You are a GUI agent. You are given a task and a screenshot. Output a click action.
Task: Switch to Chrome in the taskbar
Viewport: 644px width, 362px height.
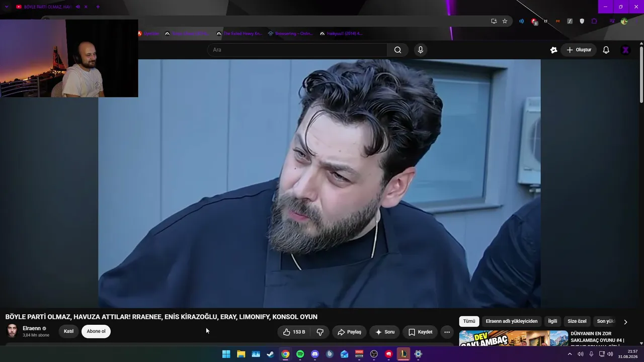[285, 354]
